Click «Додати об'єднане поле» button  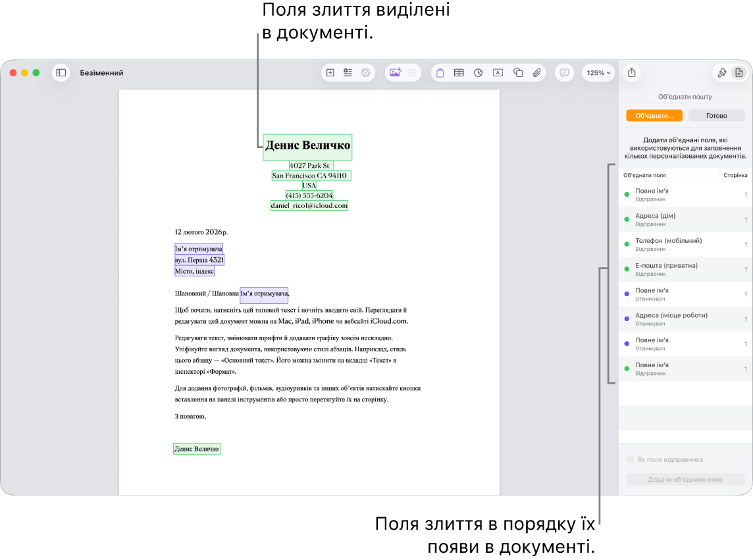coord(685,479)
